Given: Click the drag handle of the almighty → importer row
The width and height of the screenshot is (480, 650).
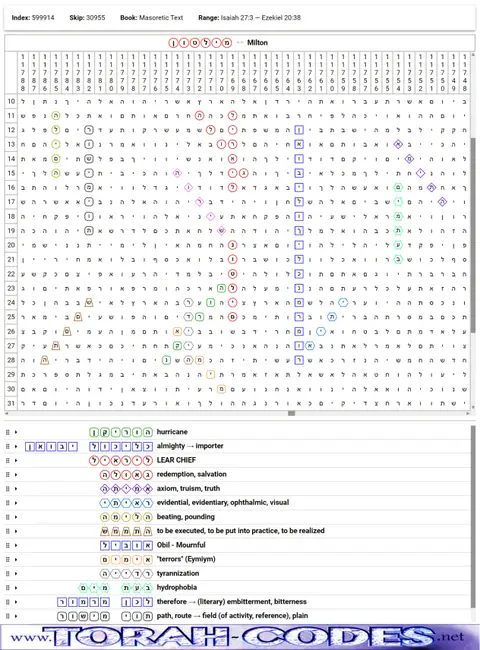Looking at the screenshot, I should click(x=7, y=446).
